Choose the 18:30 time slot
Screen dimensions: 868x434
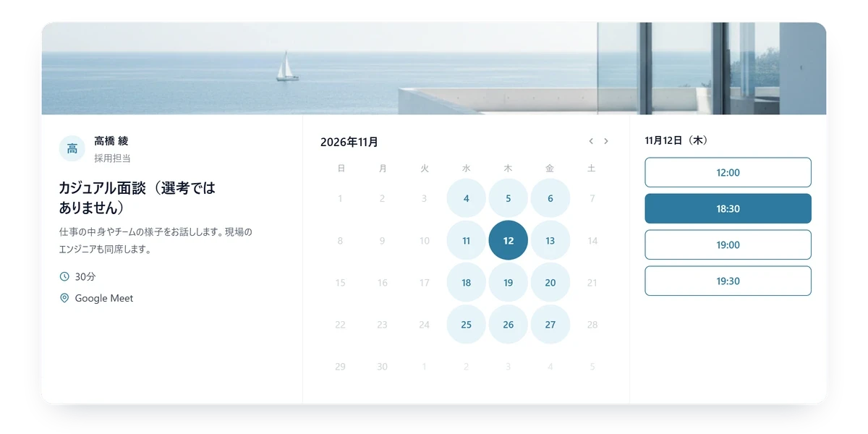(x=728, y=208)
